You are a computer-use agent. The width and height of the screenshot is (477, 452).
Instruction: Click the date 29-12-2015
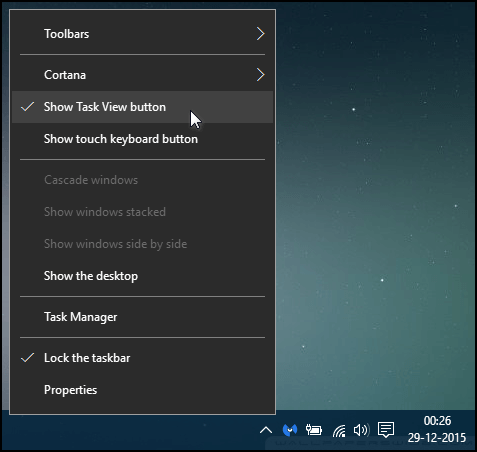pyautogui.click(x=437, y=438)
